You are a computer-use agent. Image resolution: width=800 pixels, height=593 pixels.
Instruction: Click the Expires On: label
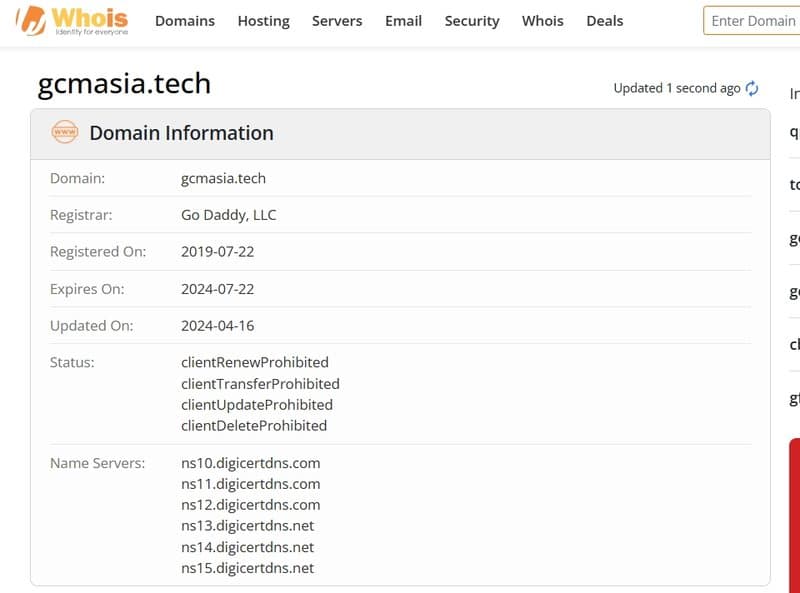tap(87, 289)
